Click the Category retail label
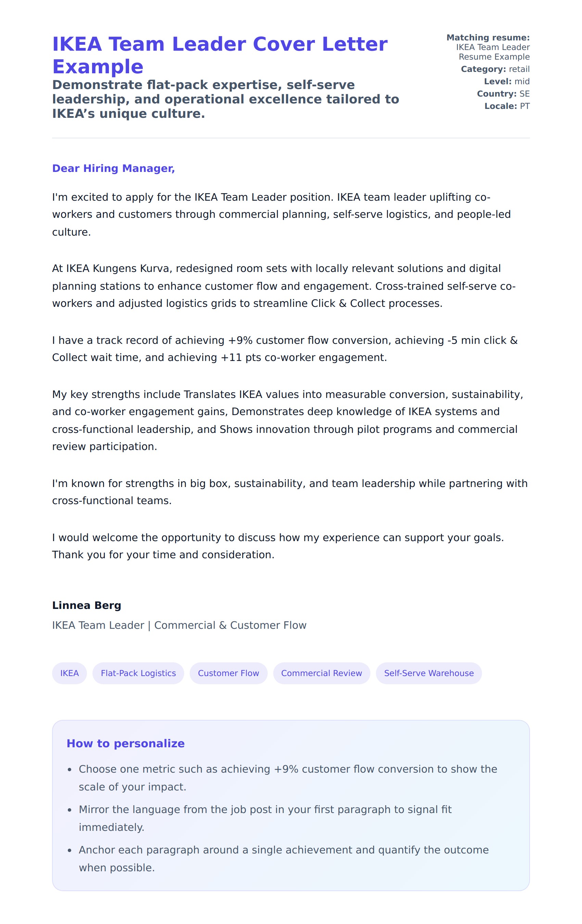This screenshot has width=582, height=924. (x=495, y=69)
